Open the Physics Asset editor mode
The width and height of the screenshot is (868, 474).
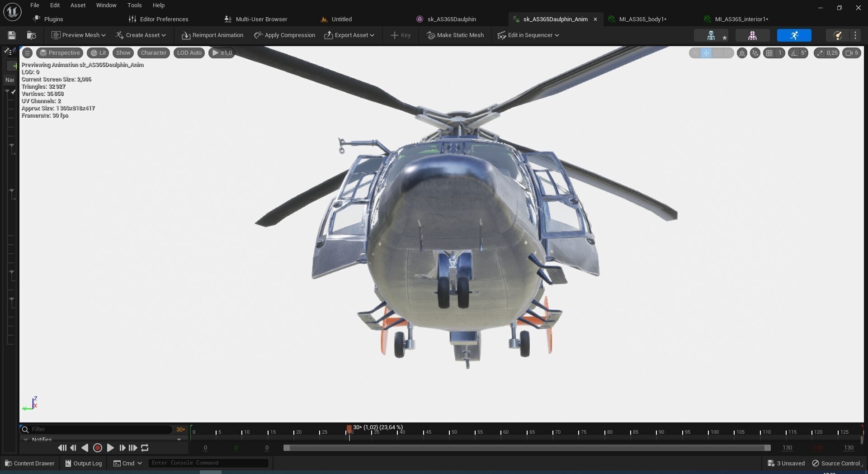pyautogui.click(x=837, y=35)
